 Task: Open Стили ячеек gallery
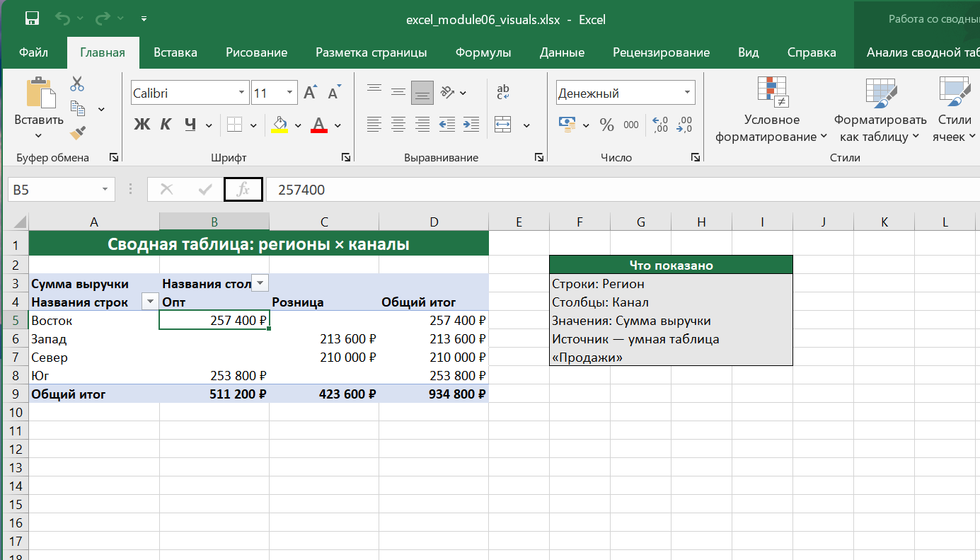[x=954, y=110]
